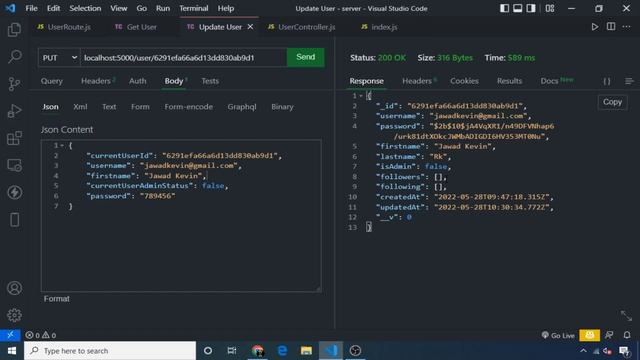This screenshot has height=360, width=640.
Task: Open the request Headers tab
Action: tap(96, 81)
